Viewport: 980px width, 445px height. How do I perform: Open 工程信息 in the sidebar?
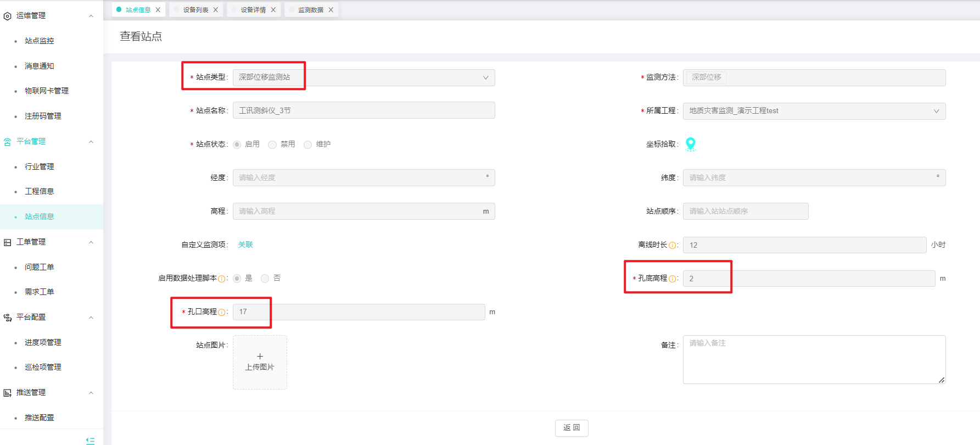(x=40, y=191)
